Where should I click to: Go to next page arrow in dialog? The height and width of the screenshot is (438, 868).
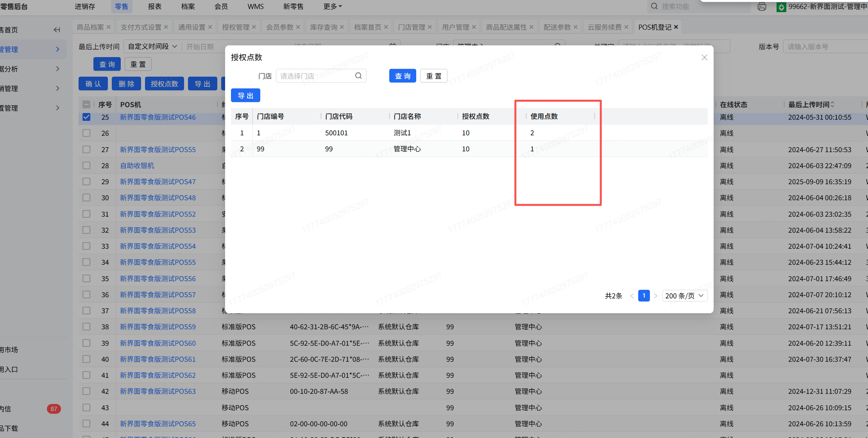pyautogui.click(x=656, y=296)
